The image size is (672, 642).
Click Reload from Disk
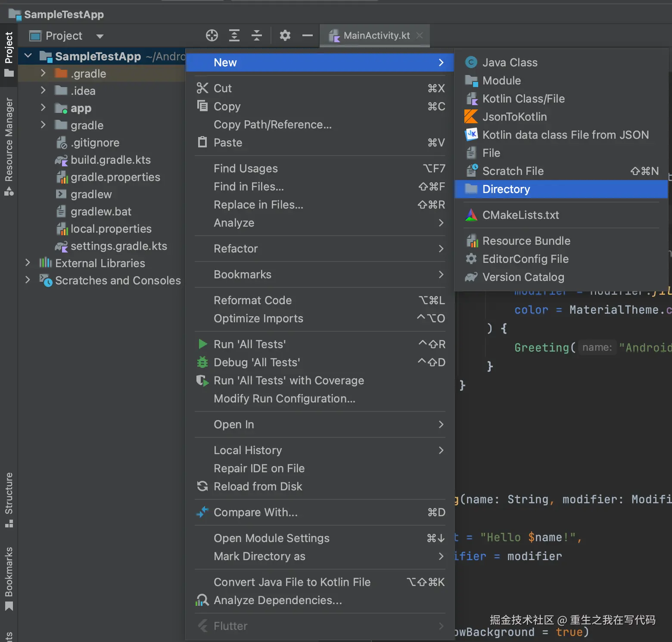click(x=258, y=486)
